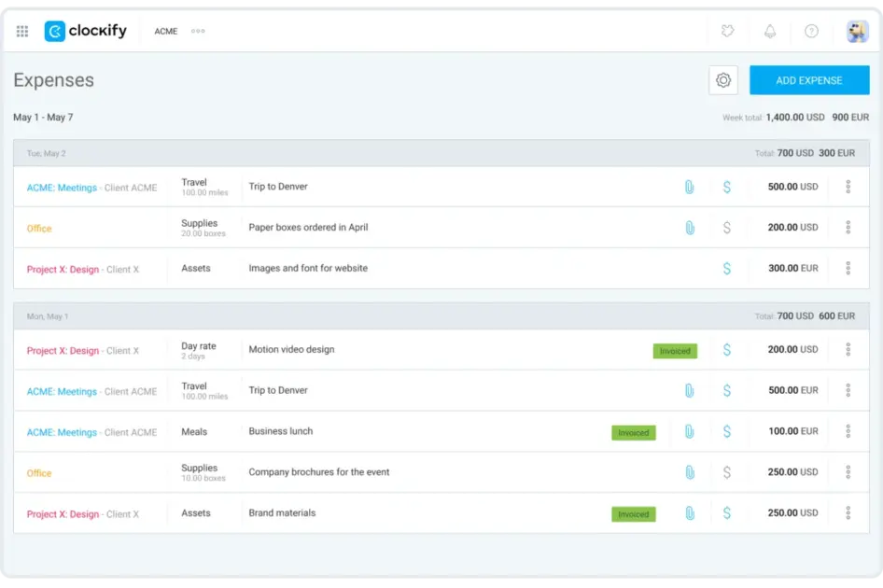Click the Clockify logo
The width and height of the screenshot is (883, 588).
pos(86,31)
